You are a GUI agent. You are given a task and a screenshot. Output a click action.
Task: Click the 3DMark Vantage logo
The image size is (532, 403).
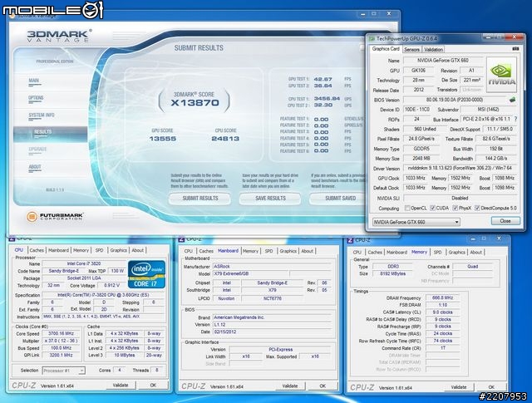click(59, 36)
